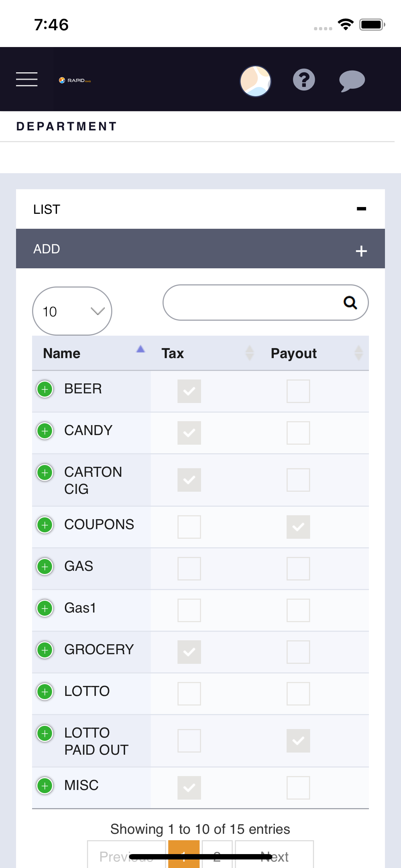
Task: Tap the user profile avatar
Action: [x=256, y=81]
